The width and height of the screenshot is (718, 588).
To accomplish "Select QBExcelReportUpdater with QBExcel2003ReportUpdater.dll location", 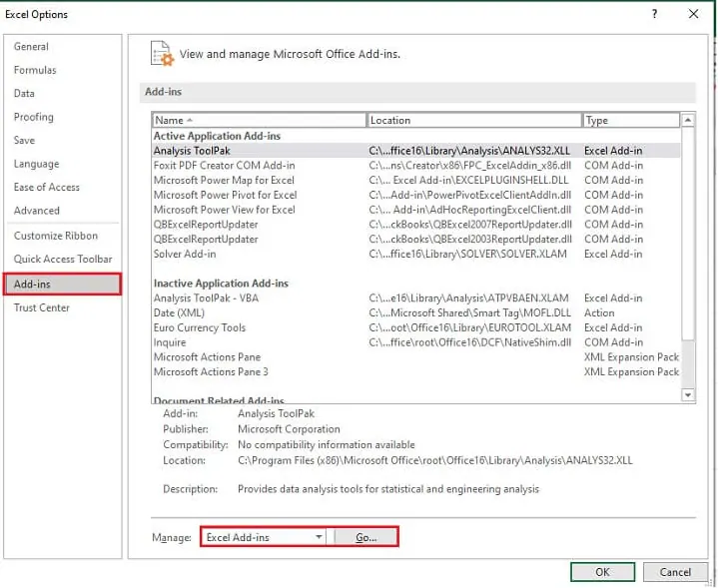I will click(415, 239).
